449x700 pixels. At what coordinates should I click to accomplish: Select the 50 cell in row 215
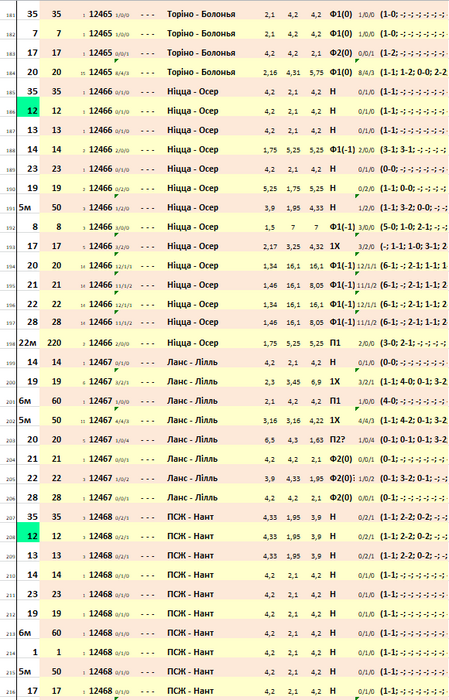coord(56,671)
